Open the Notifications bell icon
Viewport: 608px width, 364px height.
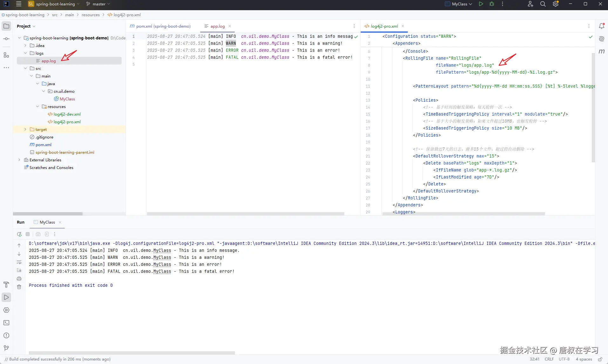pyautogui.click(x=602, y=26)
